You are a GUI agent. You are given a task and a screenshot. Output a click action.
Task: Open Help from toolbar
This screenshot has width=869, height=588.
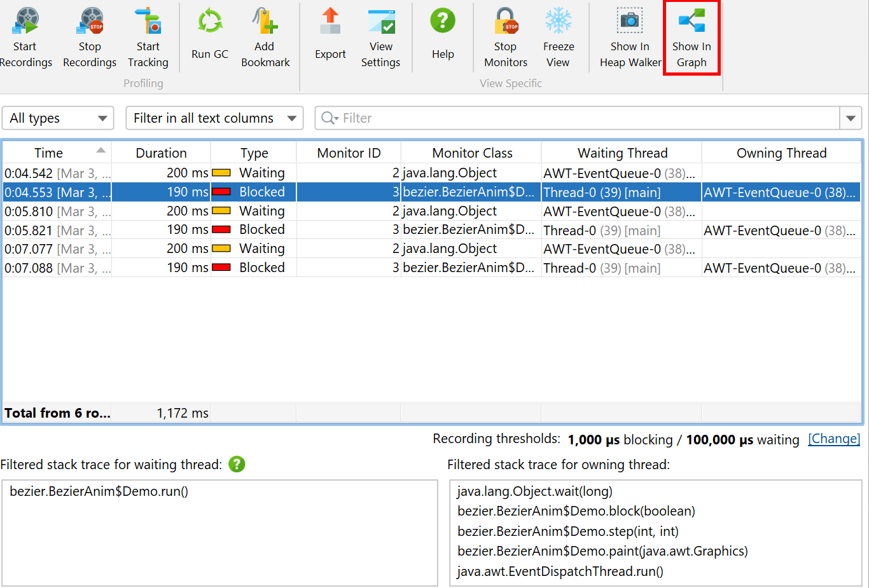(443, 35)
